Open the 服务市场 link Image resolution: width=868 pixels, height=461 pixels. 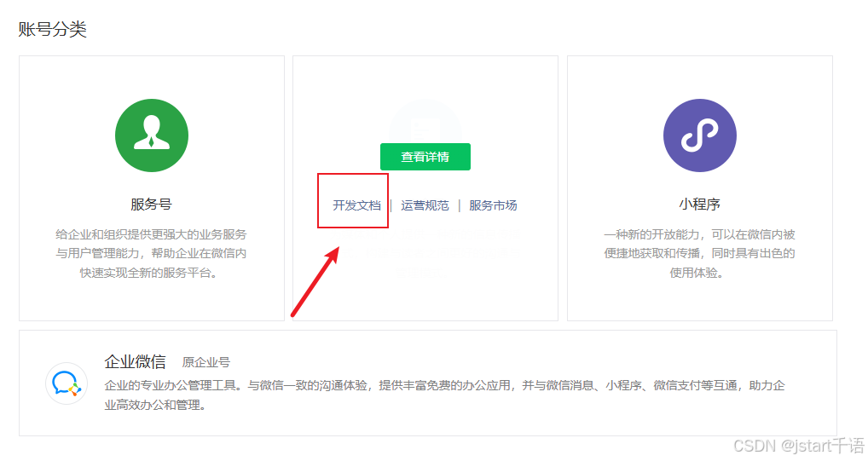pos(493,205)
